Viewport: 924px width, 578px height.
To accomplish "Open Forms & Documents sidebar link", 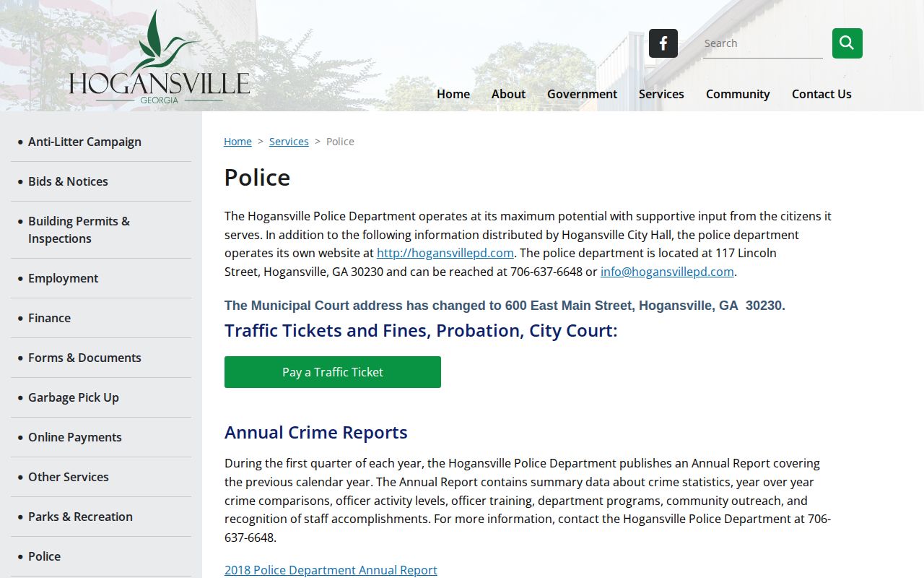I will tap(84, 358).
